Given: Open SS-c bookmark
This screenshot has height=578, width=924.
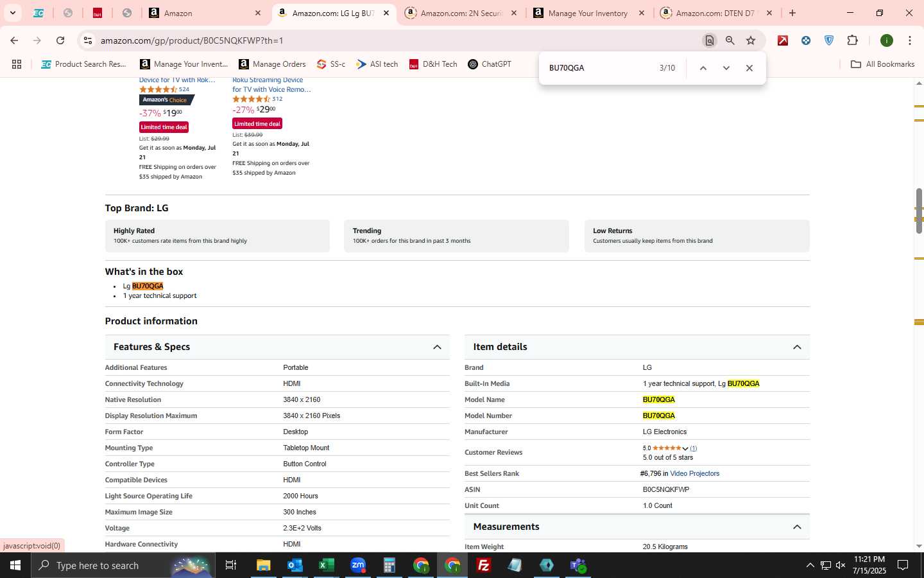Looking at the screenshot, I should click(331, 64).
